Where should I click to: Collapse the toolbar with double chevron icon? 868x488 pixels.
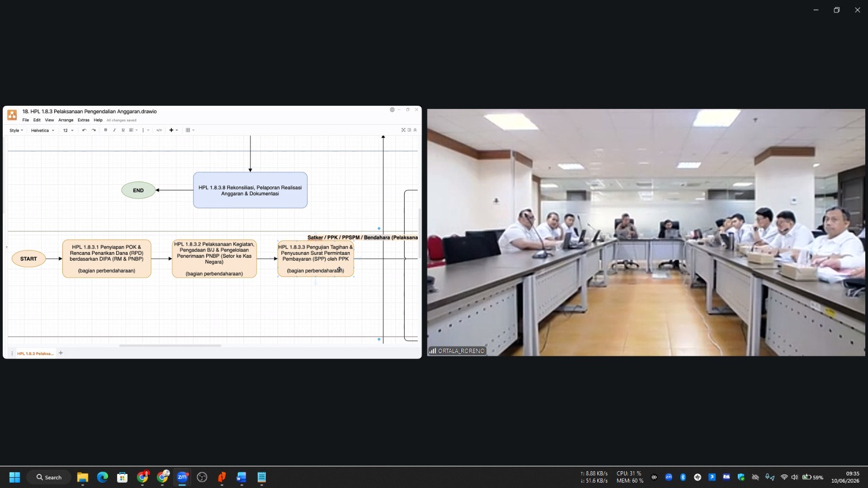click(x=415, y=130)
